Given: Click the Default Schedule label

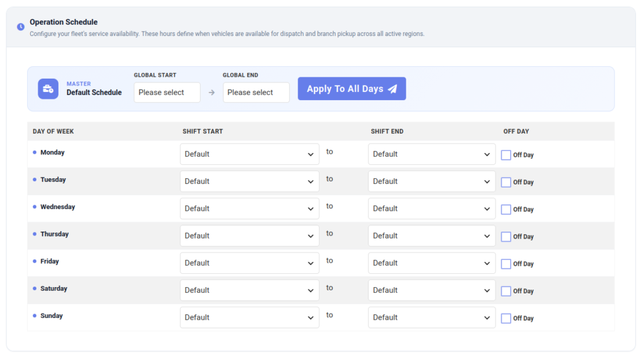Looking at the screenshot, I should [94, 93].
